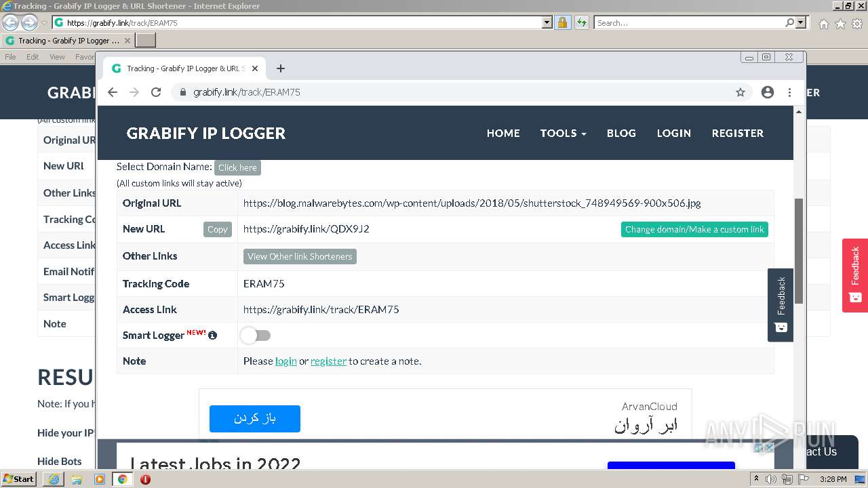This screenshot has height=488, width=868.
Task: Open the red Feedback tab in Internet Explorer
Action: [x=855, y=275]
